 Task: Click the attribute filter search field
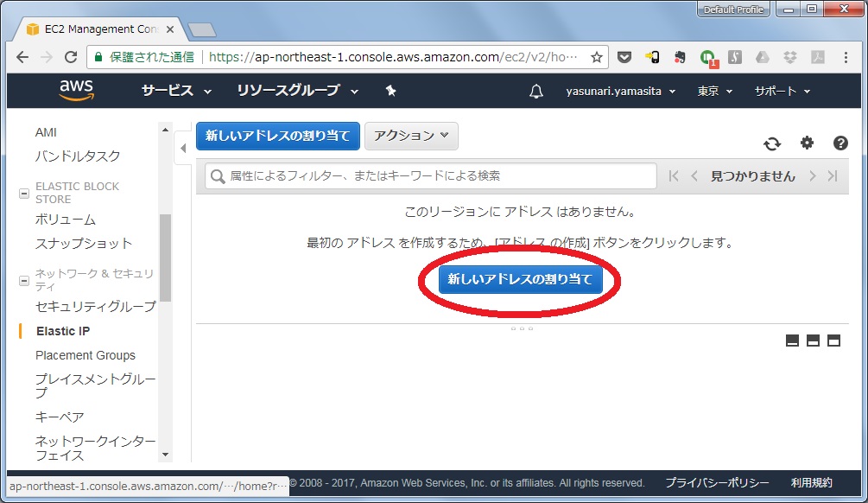click(x=431, y=176)
